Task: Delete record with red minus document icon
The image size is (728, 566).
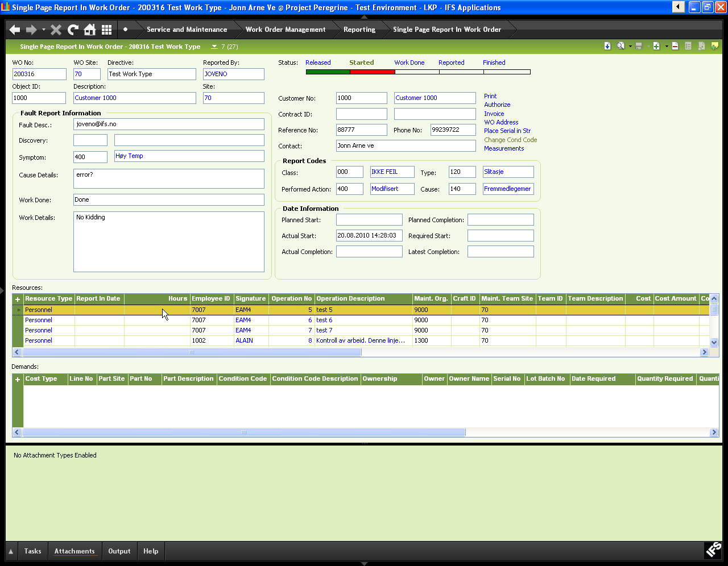Action: [675, 46]
